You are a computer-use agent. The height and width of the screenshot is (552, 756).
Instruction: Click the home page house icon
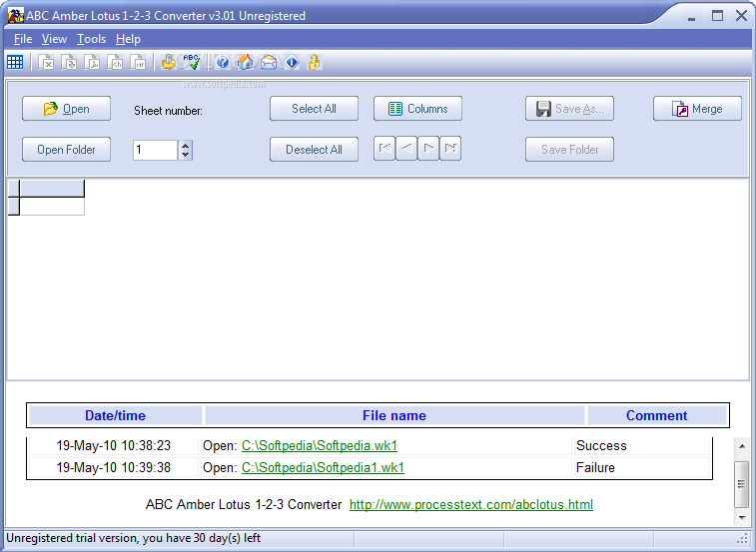tap(246, 62)
